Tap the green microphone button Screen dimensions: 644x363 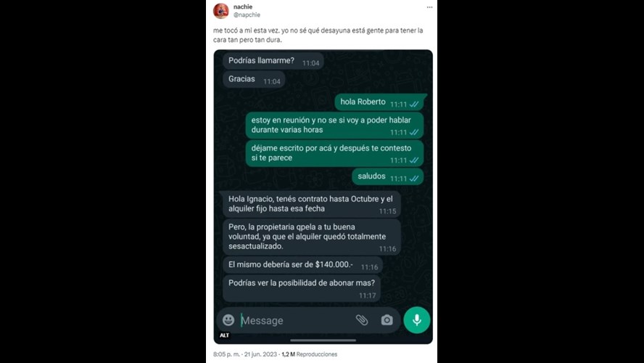tap(417, 320)
